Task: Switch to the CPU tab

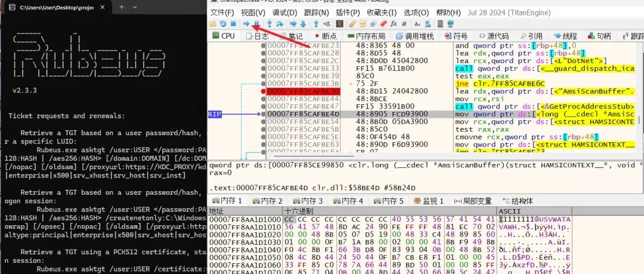Action: [x=224, y=36]
